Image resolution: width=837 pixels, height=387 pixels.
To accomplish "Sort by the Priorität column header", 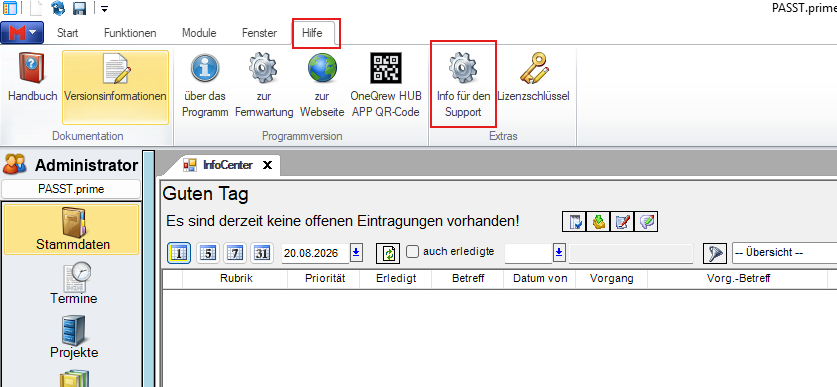I will point(325,279).
